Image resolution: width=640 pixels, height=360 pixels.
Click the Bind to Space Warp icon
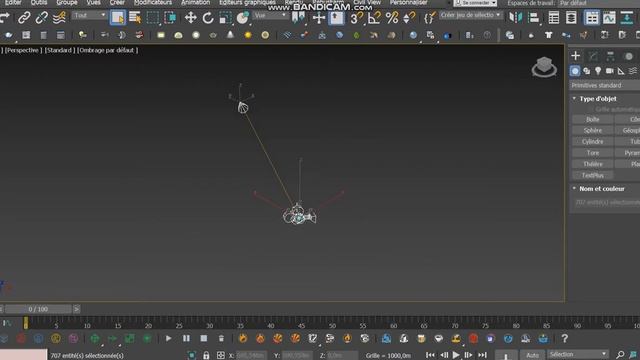coord(59,18)
